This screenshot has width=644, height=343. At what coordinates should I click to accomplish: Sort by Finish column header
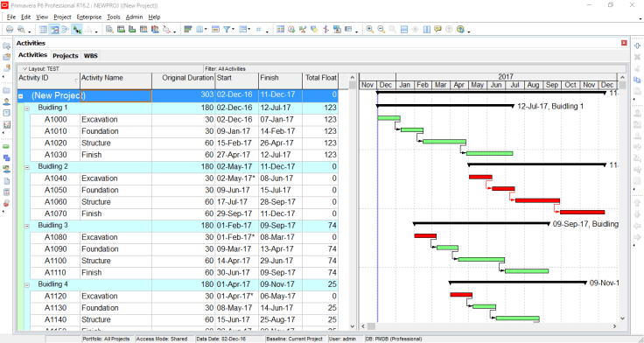(x=281, y=80)
